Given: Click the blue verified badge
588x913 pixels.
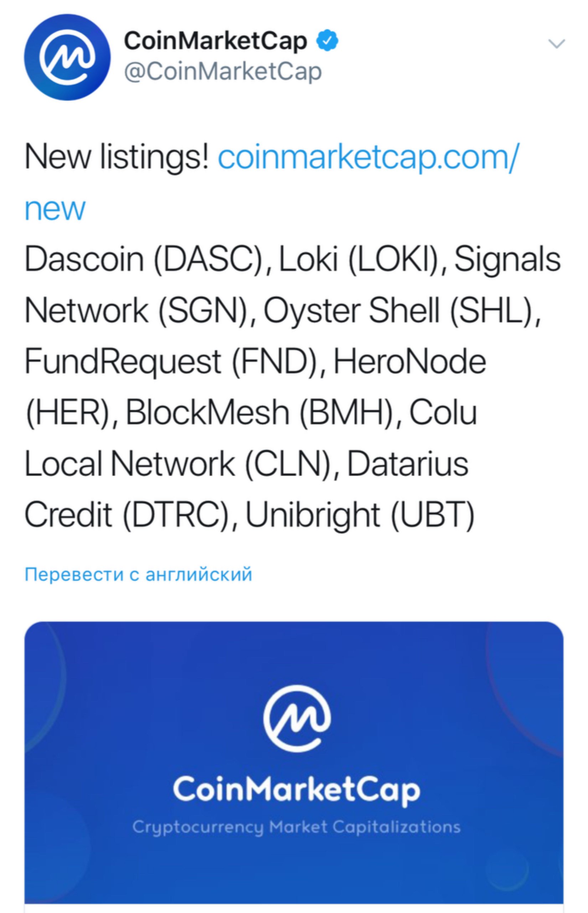Looking at the screenshot, I should pos(327,41).
